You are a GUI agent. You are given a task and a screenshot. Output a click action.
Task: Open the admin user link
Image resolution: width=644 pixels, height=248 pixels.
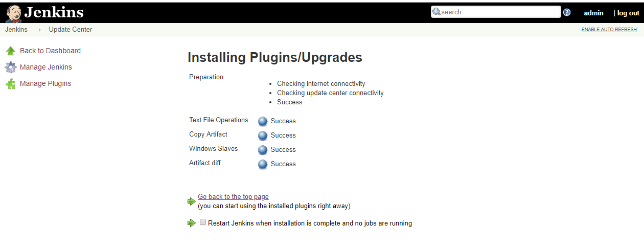point(594,13)
